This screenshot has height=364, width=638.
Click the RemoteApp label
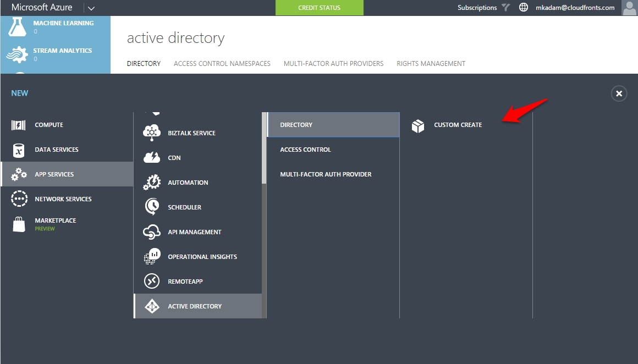[x=185, y=282]
